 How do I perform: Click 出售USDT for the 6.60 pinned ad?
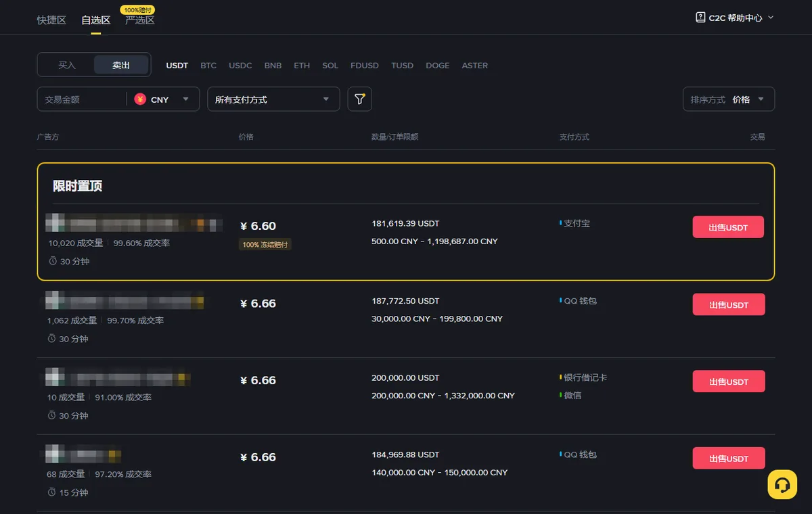click(728, 227)
